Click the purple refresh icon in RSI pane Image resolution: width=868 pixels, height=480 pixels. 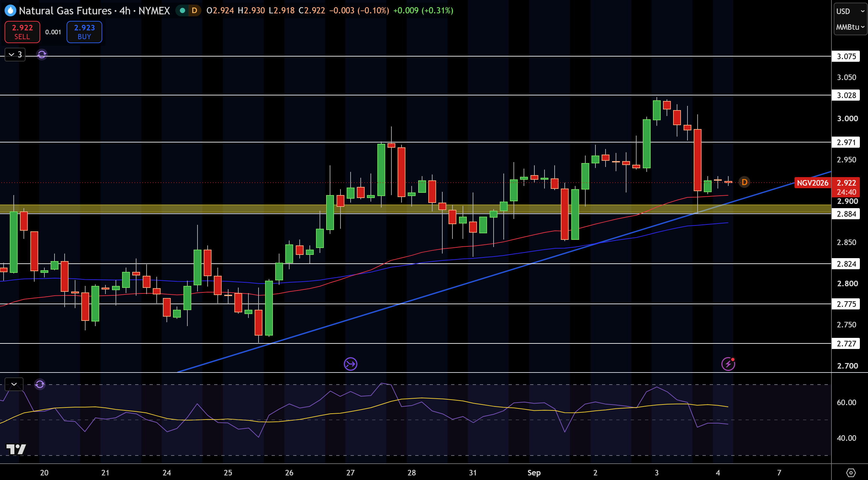tap(40, 384)
